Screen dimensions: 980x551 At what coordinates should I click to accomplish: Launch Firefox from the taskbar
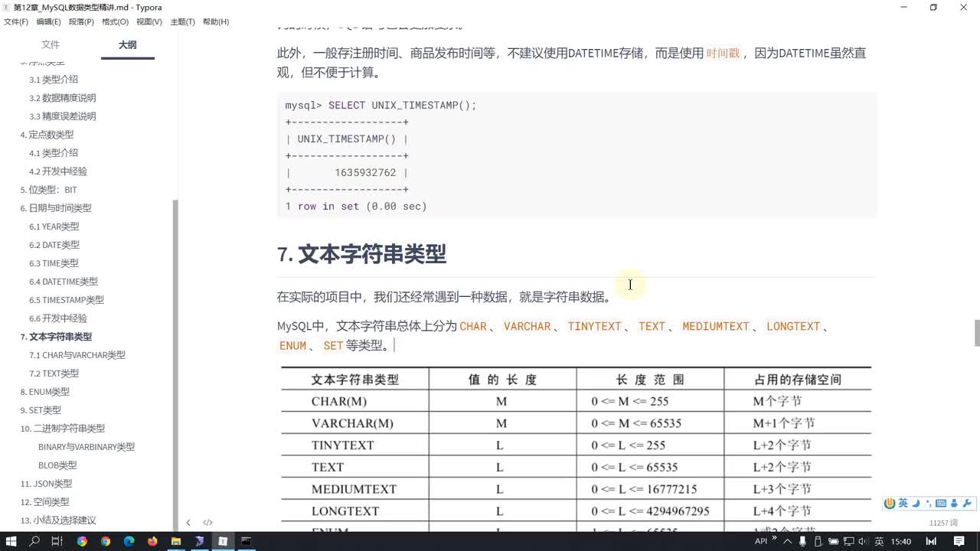(x=152, y=541)
